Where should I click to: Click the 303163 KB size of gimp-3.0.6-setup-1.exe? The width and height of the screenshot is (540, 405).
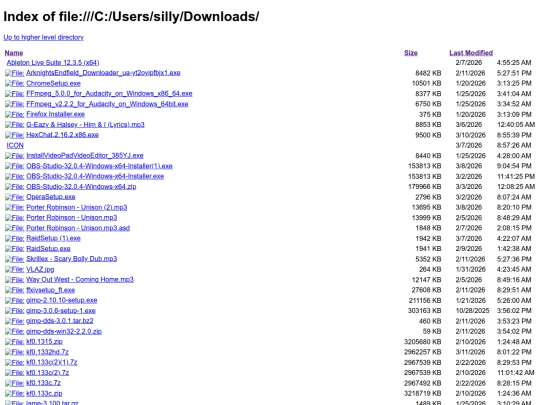tap(424, 311)
